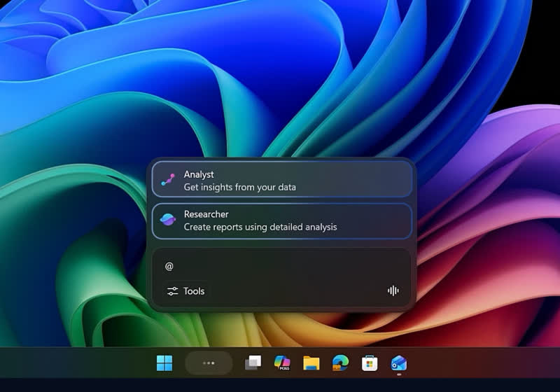
Task: Launch the Microsoft 365 Copilot app
Action: 282,363
